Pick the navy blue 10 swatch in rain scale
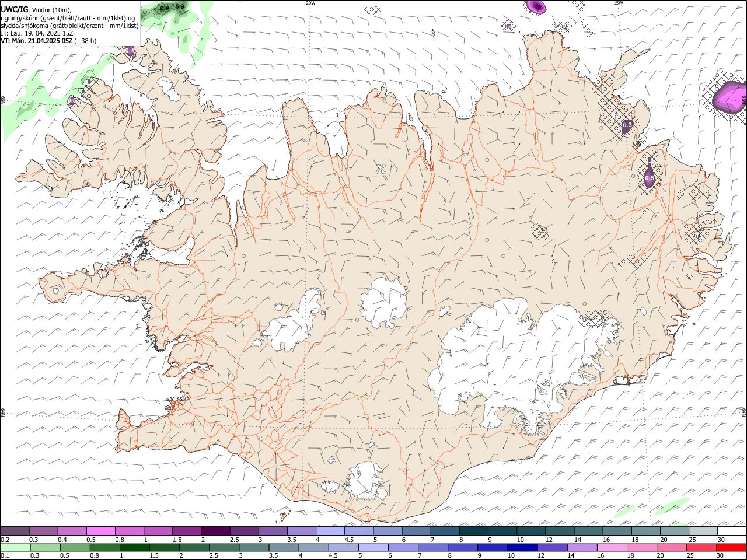 tap(522, 547)
